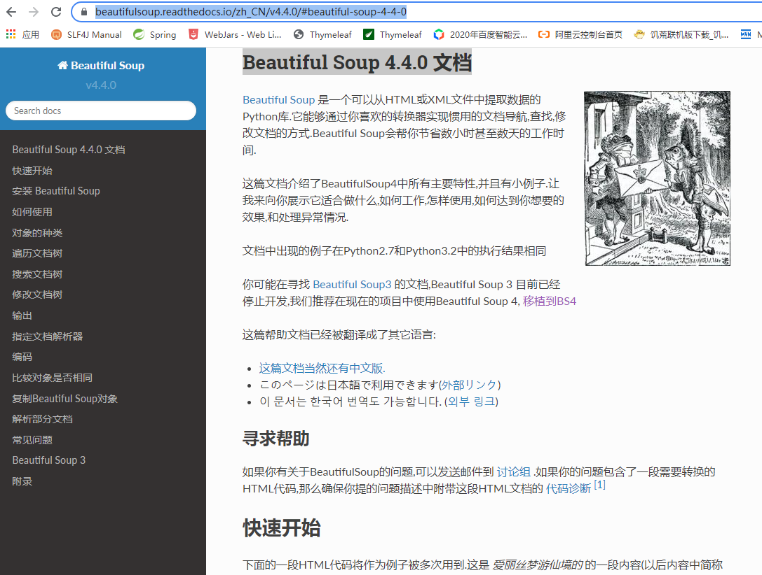Reload the page with the refresh icon
Image resolution: width=762 pixels, height=575 pixels.
click(x=56, y=12)
